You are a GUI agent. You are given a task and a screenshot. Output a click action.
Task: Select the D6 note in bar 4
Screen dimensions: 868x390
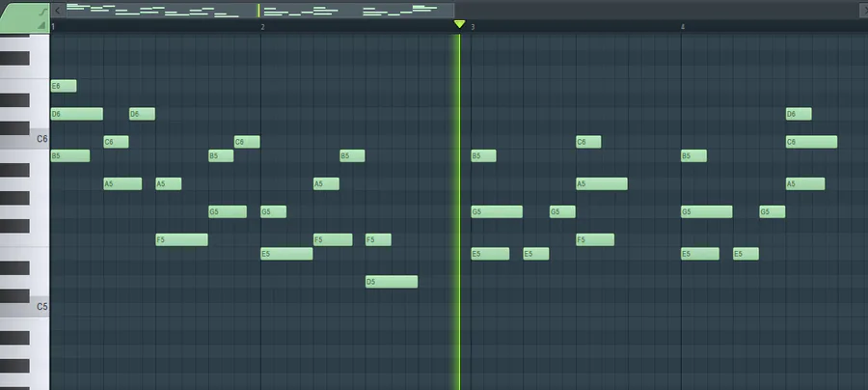pos(799,114)
